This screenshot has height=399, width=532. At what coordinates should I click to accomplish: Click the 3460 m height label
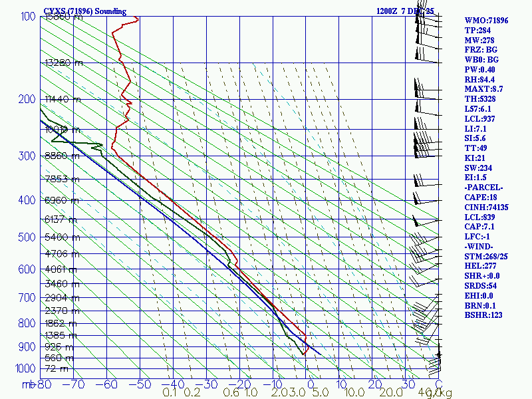(62, 284)
